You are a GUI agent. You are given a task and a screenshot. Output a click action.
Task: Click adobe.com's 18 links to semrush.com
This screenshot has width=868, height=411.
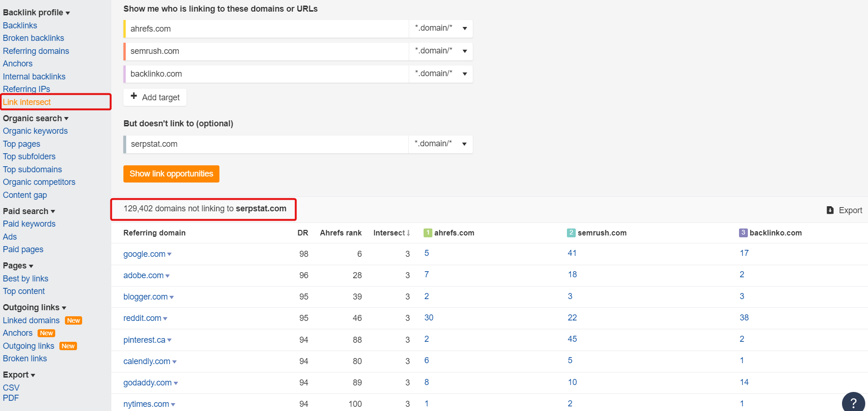[572, 274]
